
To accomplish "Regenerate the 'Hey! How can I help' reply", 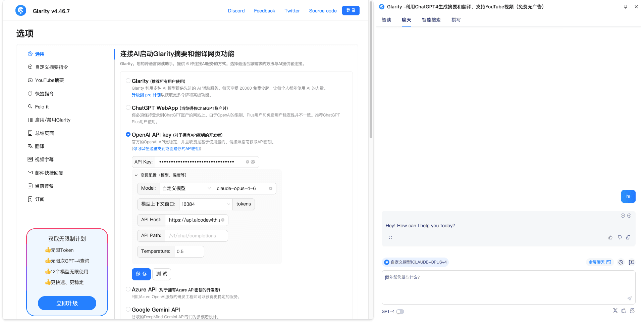I will pos(390,237).
